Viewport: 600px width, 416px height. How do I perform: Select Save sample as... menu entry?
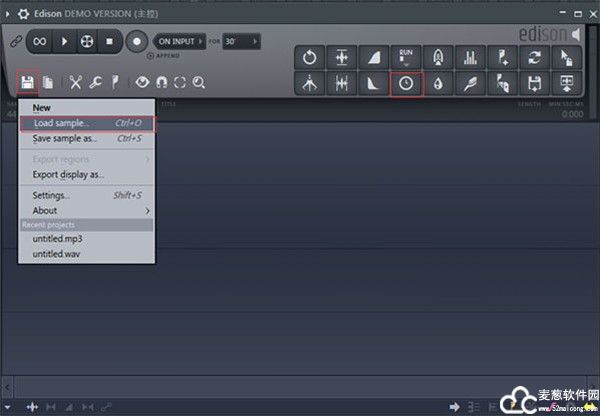(87, 139)
